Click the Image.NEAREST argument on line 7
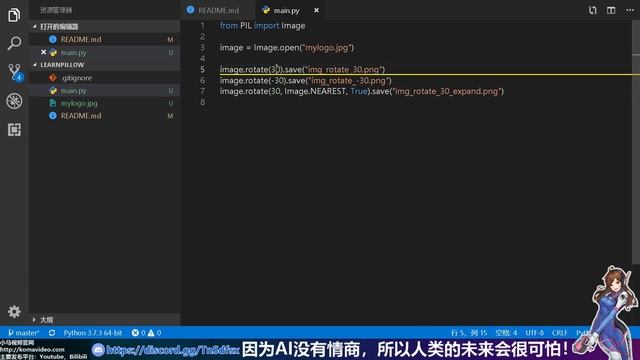This screenshot has height=360, width=640. pyautogui.click(x=315, y=91)
